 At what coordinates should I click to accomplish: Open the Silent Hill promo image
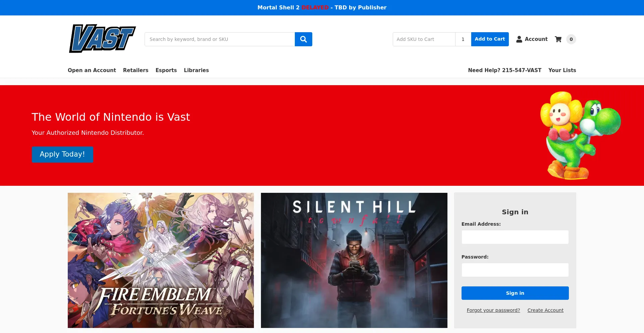click(354, 260)
